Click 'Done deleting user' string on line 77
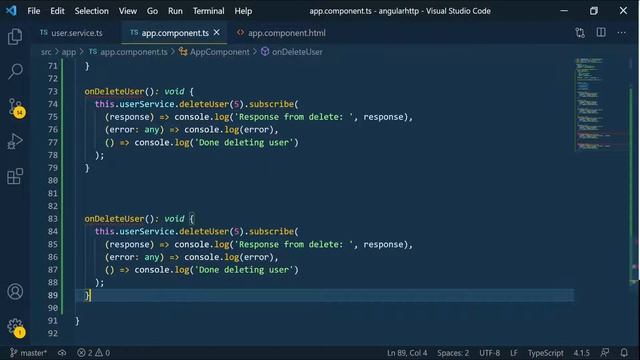640x360 pixels. coord(244,142)
